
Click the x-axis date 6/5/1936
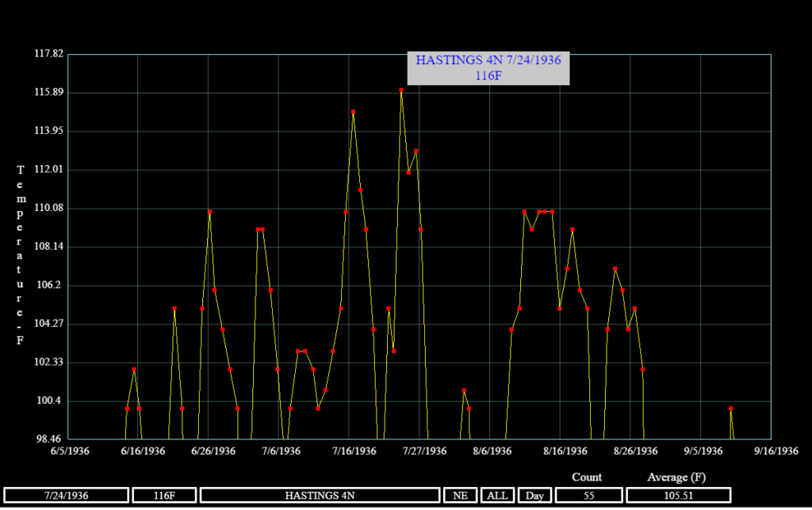[70, 451]
